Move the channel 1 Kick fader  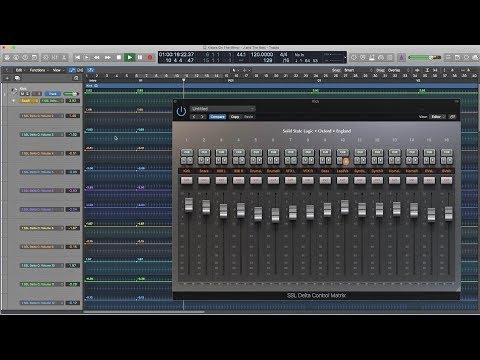(189, 204)
